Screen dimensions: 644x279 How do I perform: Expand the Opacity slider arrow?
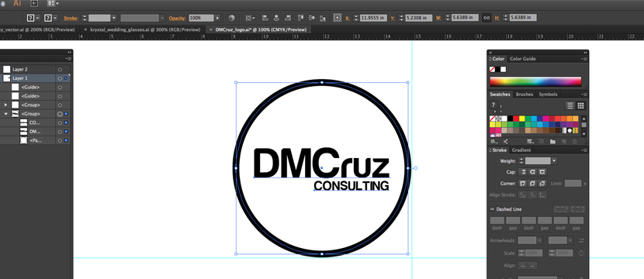click(218, 18)
